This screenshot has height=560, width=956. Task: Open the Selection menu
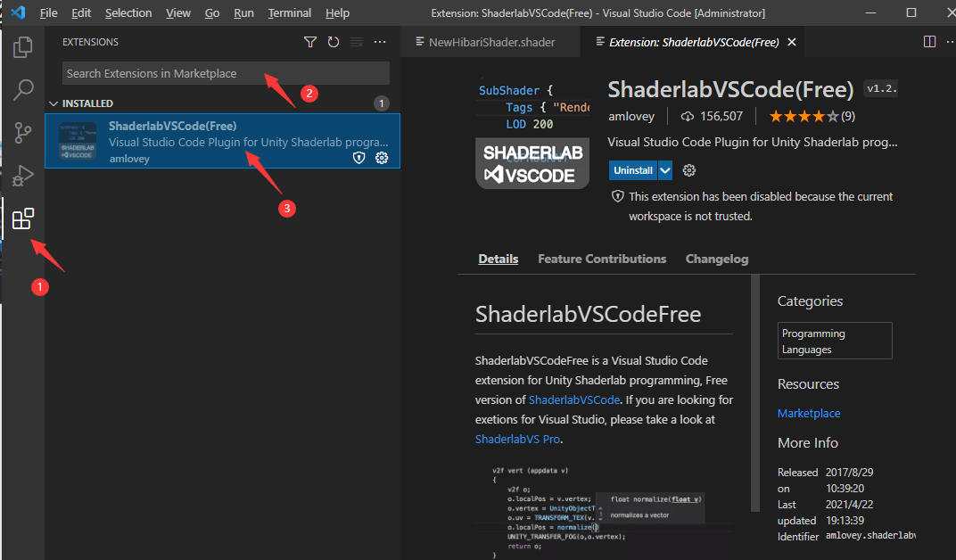[128, 12]
